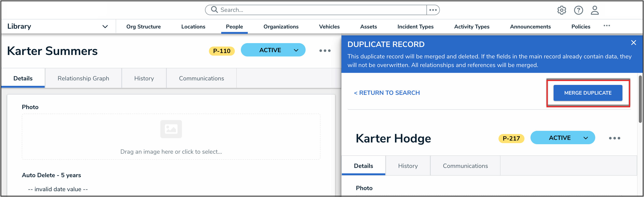Screen dimensions: 644x197
Task: Click the photo placeholder image icon
Action: pyautogui.click(x=171, y=129)
